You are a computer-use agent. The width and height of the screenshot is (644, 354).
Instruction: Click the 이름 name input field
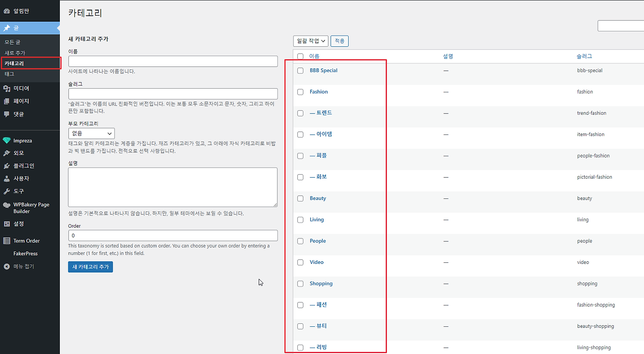tap(173, 61)
